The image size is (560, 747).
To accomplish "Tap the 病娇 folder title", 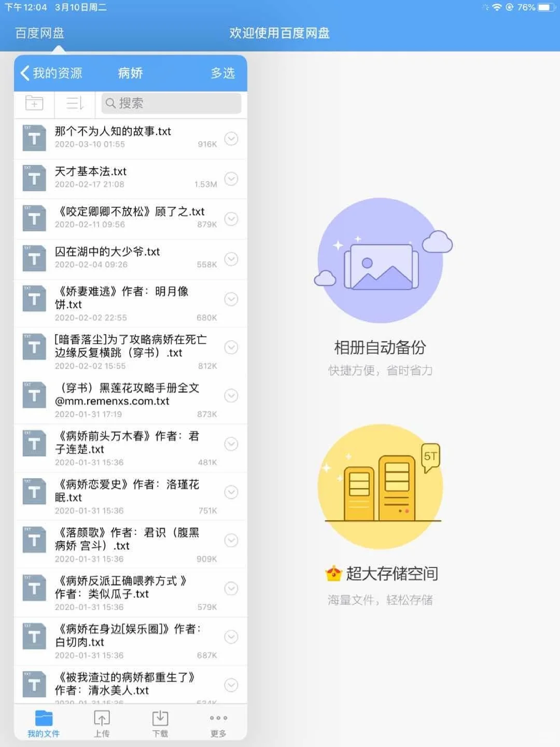I will 130,73.
